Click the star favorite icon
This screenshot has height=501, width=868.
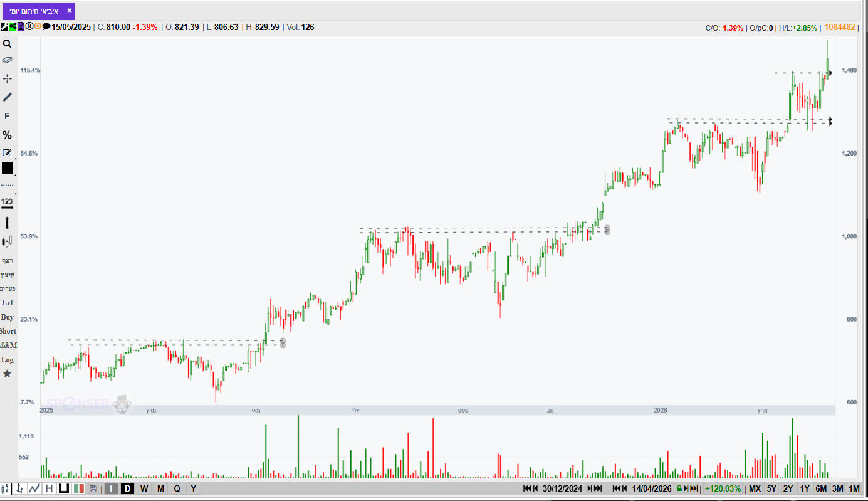(x=8, y=374)
